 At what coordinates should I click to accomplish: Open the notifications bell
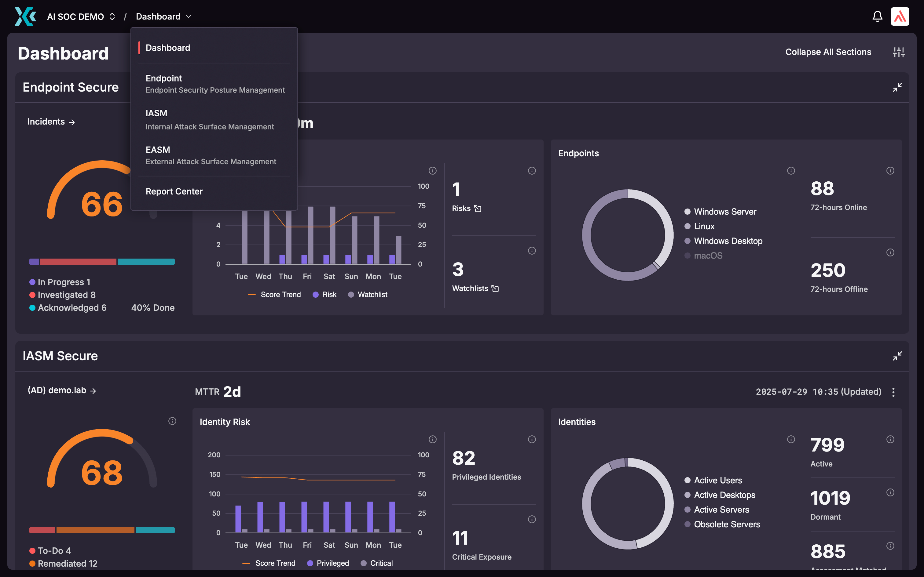[877, 16]
